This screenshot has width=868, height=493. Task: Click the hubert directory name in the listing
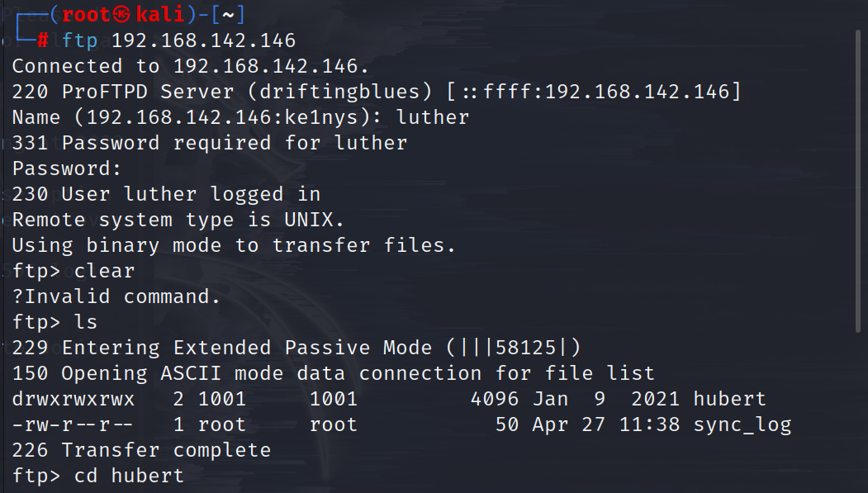tap(729, 398)
